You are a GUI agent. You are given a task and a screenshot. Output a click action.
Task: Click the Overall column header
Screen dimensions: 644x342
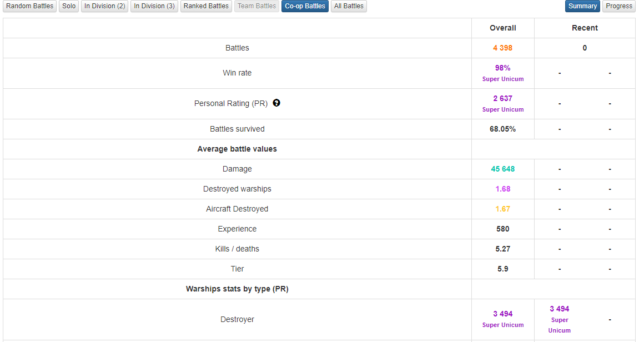pyautogui.click(x=502, y=28)
